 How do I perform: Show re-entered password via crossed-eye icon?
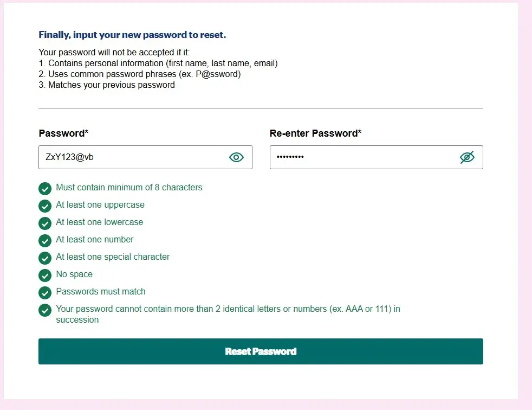click(x=467, y=157)
